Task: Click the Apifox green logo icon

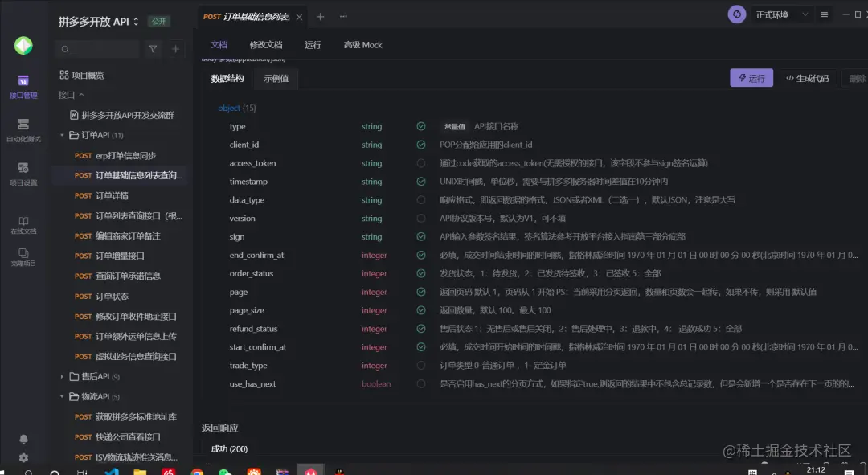Action: click(x=23, y=45)
